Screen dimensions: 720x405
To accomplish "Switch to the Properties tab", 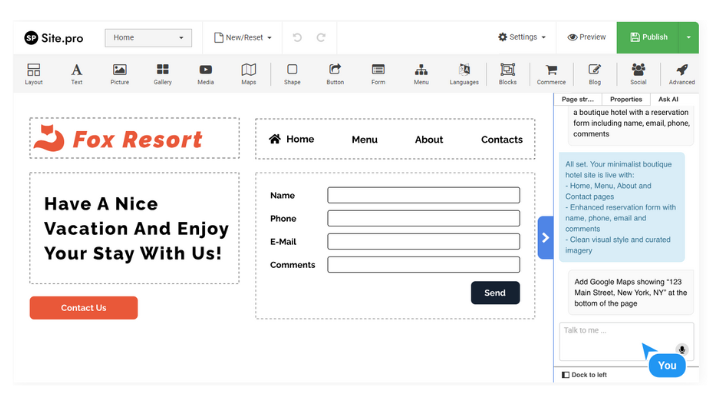I will tap(626, 99).
